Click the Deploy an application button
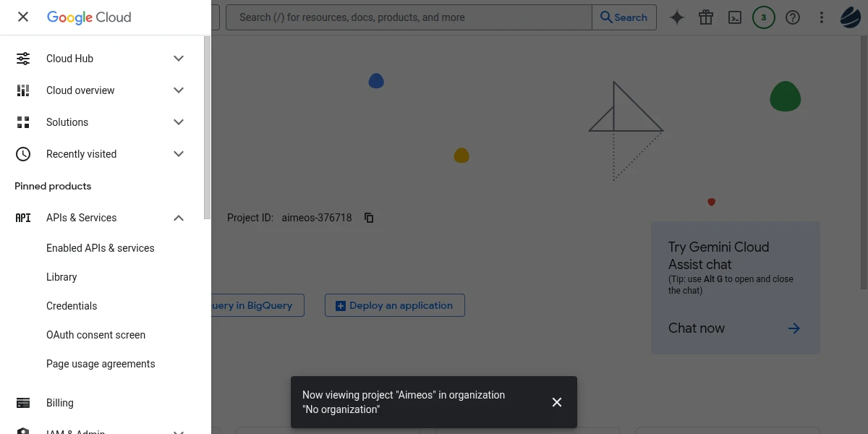Screen dimensions: 868x434 (394, 305)
